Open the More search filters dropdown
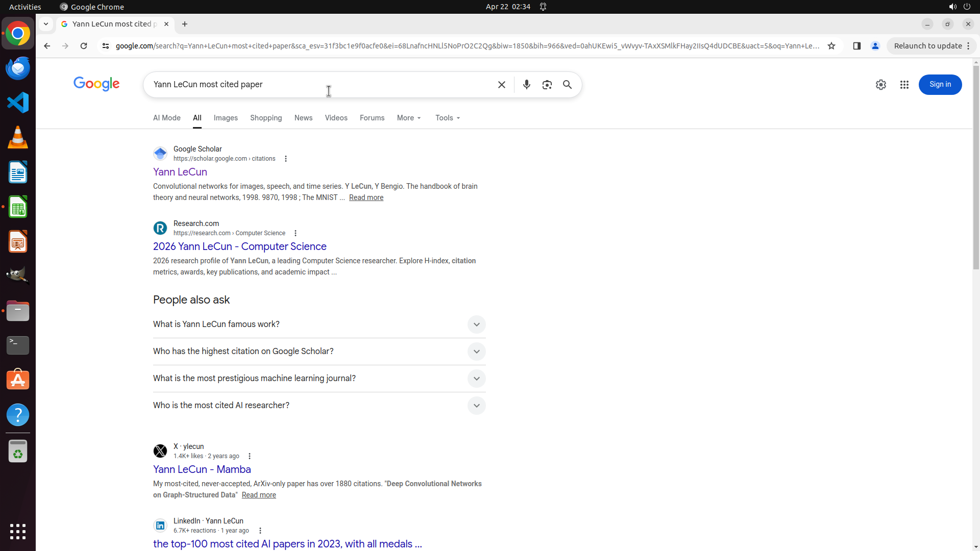The image size is (980, 551). [409, 118]
